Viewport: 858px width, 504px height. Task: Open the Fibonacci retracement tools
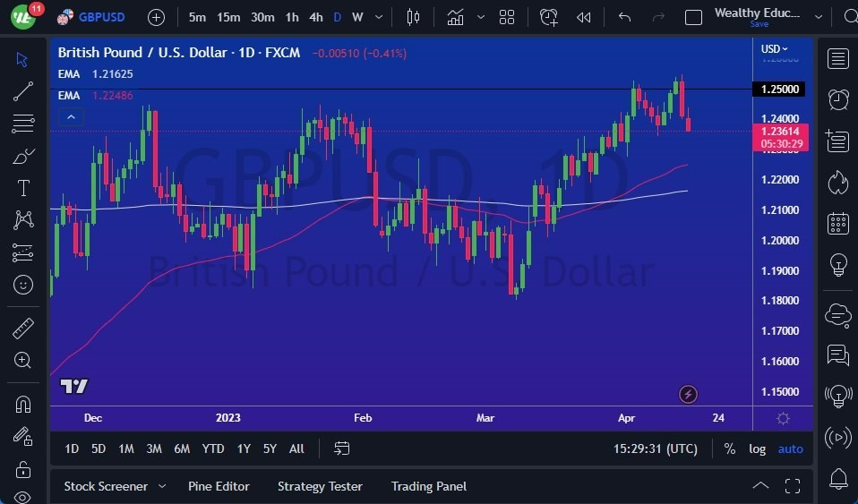tap(23, 124)
